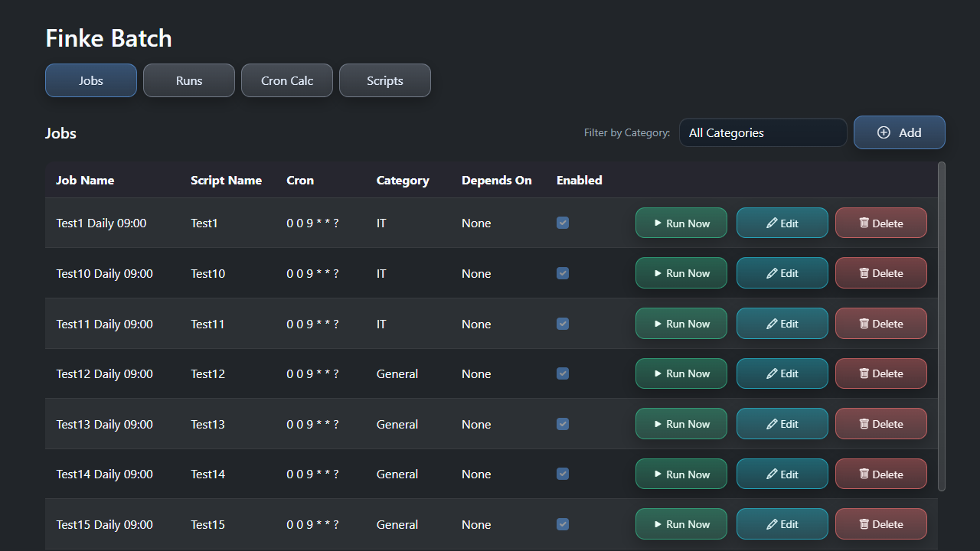Screen dimensions: 980x551
Task: Switch to the Runs tab
Action: click(x=189, y=80)
